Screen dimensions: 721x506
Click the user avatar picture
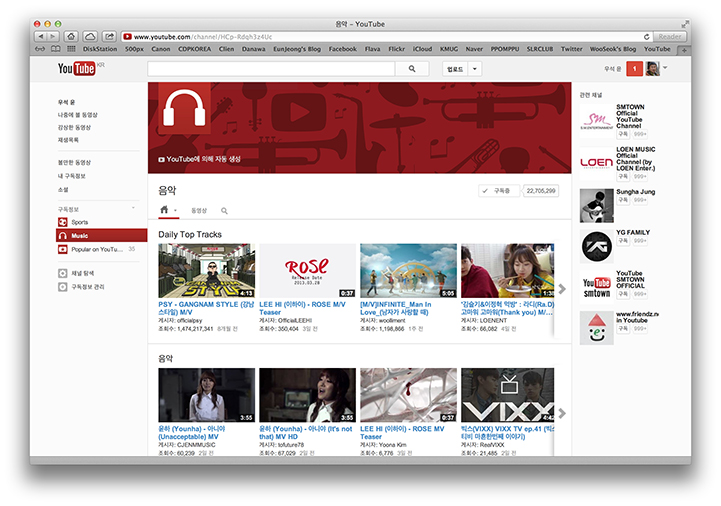652,69
